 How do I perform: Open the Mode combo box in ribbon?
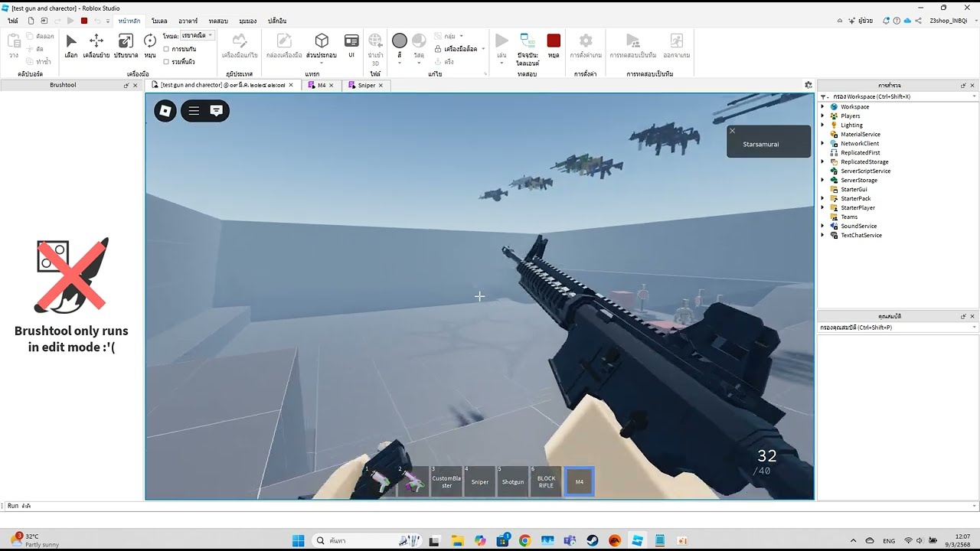198,35
